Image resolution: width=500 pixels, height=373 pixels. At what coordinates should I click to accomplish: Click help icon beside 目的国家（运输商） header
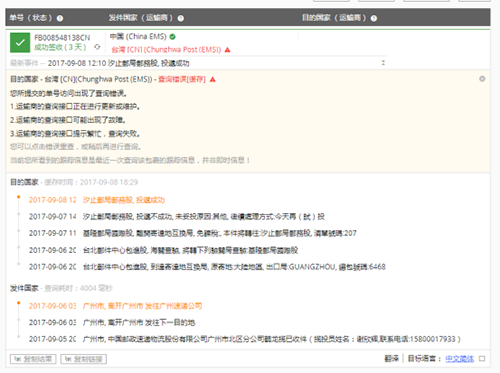tap(374, 18)
